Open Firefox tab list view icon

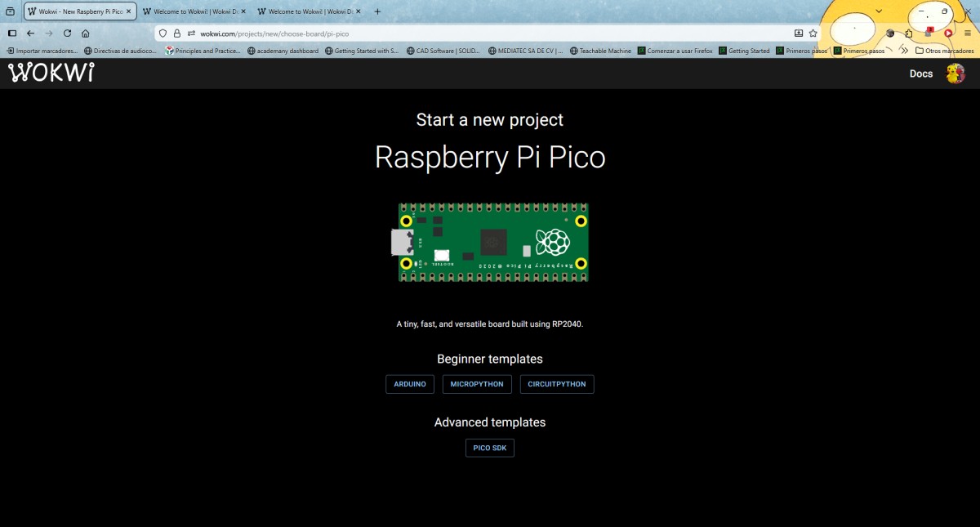pos(10,11)
